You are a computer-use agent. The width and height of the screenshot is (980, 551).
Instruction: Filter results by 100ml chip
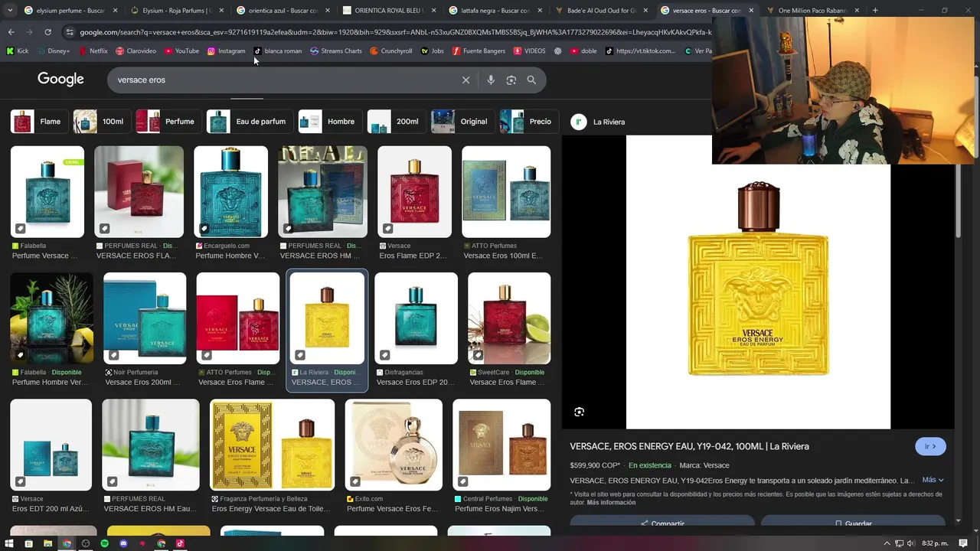[100, 122]
